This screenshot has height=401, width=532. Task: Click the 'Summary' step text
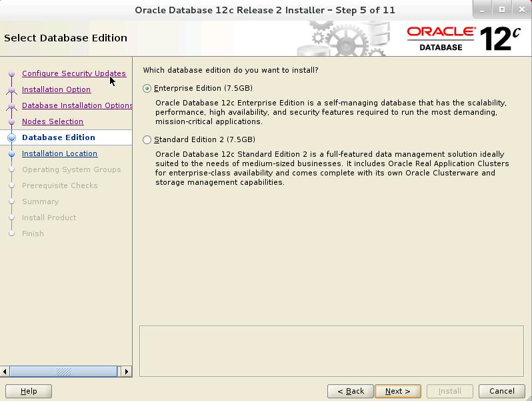(41, 202)
